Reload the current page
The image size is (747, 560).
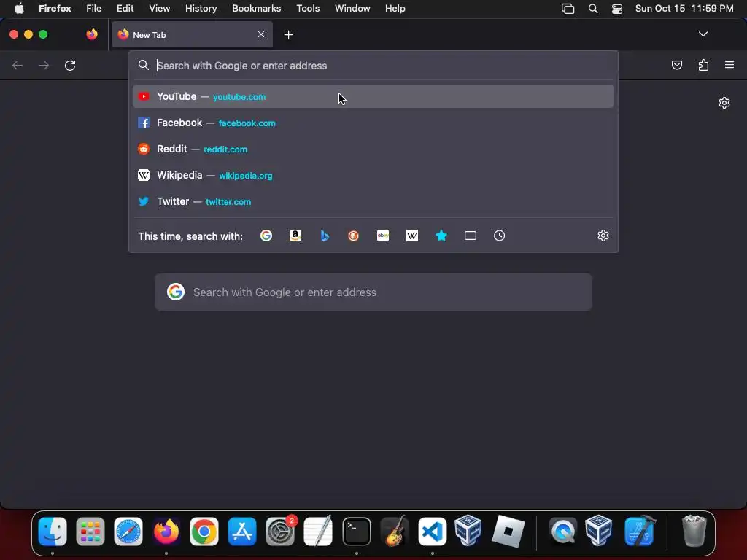tap(70, 65)
